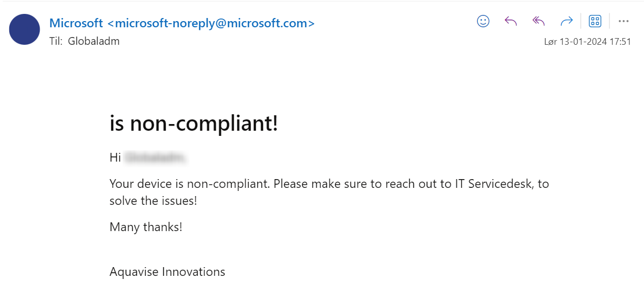
Task: Click the sender's profile avatar circle
Action: click(24, 29)
